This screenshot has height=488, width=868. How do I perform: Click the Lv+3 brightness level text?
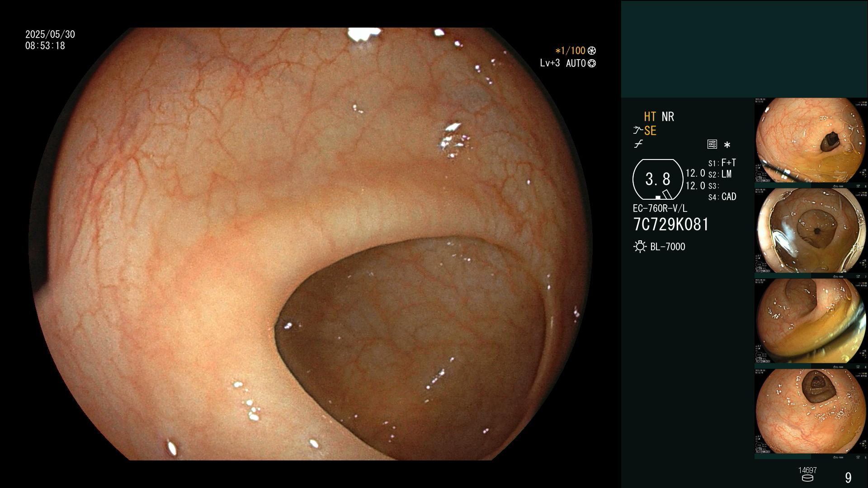point(550,63)
